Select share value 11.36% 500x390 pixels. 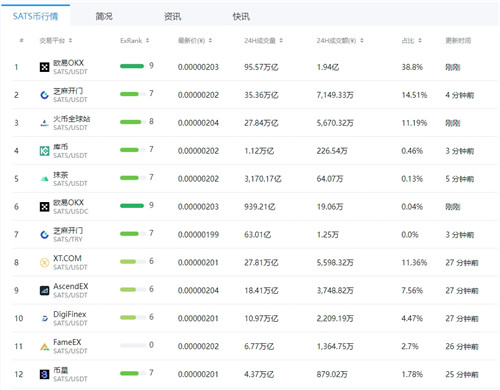tap(414, 263)
